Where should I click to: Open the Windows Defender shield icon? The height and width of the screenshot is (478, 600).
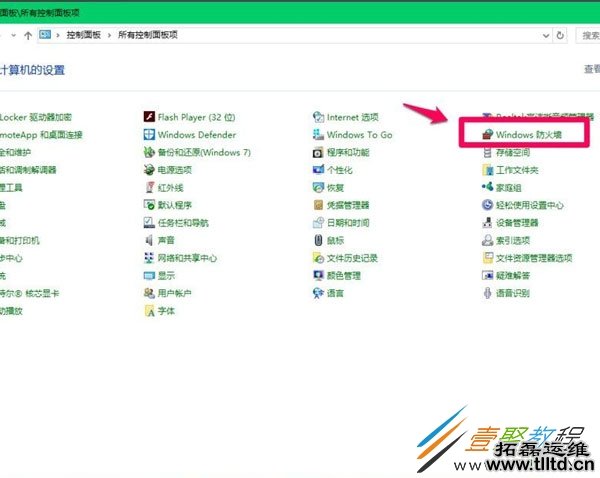click(149, 134)
